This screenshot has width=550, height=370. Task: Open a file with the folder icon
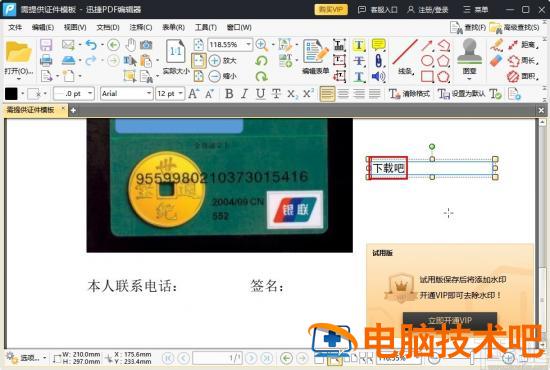18,52
